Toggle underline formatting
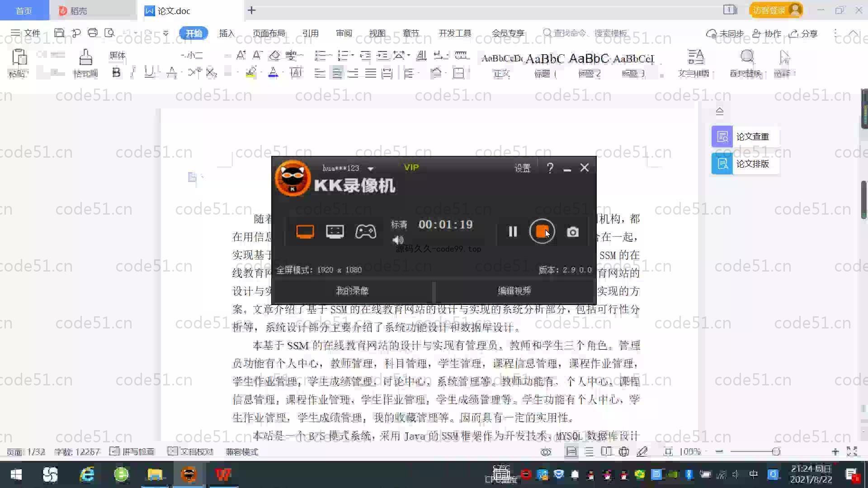 coord(149,73)
